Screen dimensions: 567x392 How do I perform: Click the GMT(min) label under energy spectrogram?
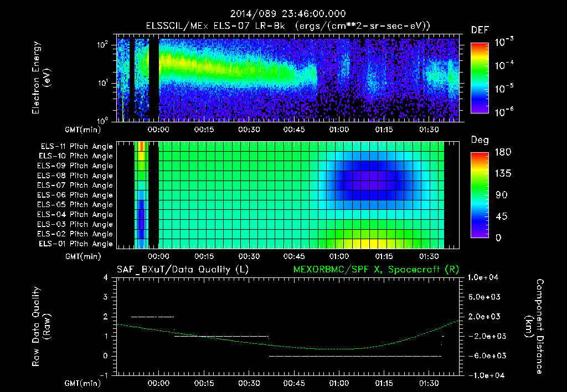tap(83, 130)
